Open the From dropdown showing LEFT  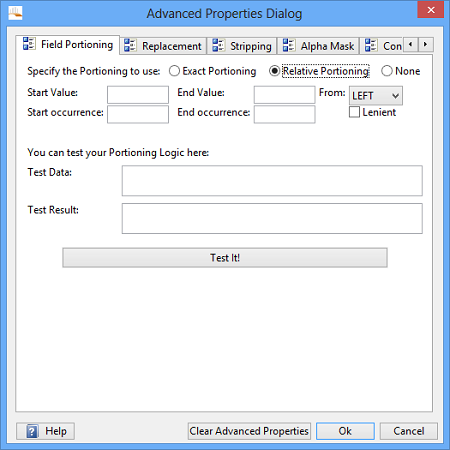[376, 96]
